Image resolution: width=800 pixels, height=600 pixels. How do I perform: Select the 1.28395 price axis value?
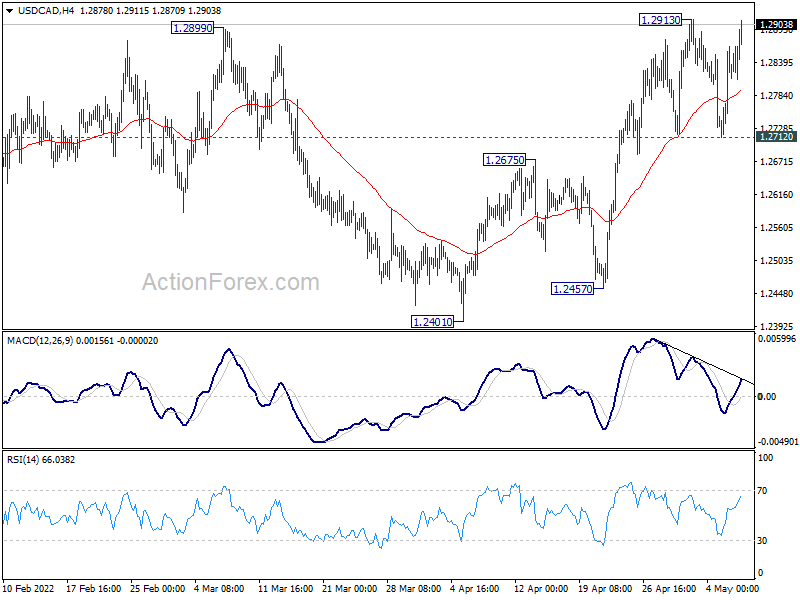pos(777,63)
